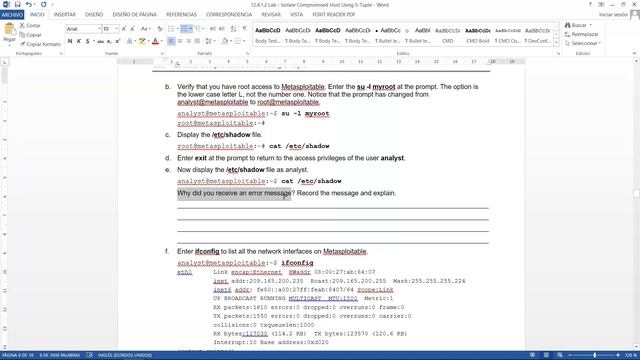
Task: Open font color dropdown arrow
Action: tap(161, 41)
